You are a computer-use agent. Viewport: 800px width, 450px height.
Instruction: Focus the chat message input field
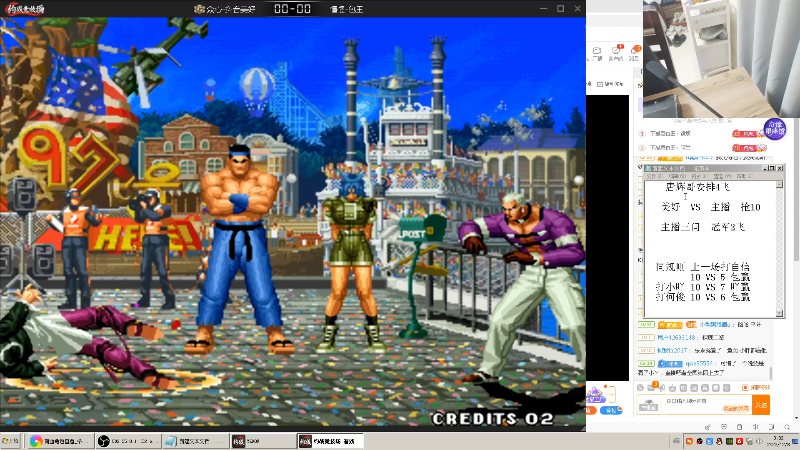[707, 405]
